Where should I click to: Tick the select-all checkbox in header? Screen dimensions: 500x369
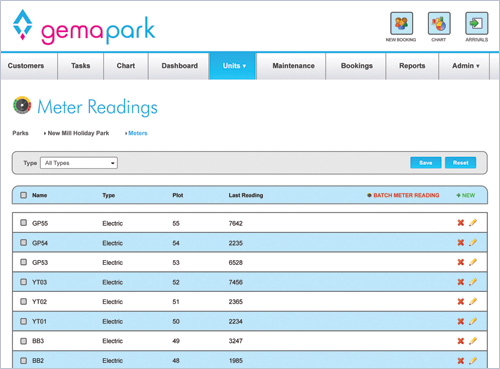click(23, 195)
